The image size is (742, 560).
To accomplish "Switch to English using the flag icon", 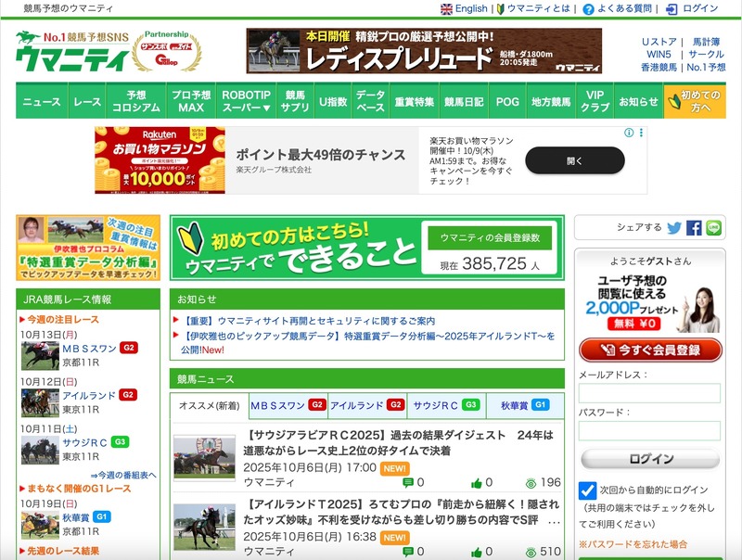I will point(446,8).
